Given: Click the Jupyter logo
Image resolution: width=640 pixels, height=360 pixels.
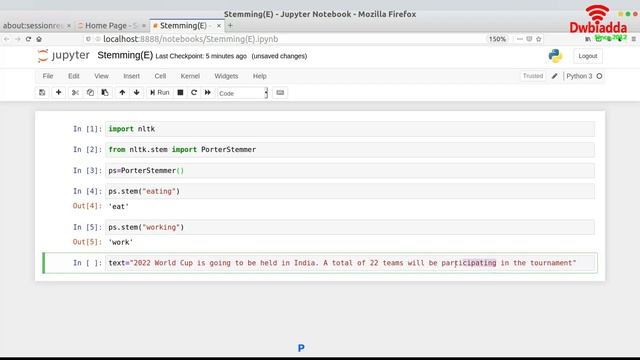Looking at the screenshot, I should click(x=63, y=56).
